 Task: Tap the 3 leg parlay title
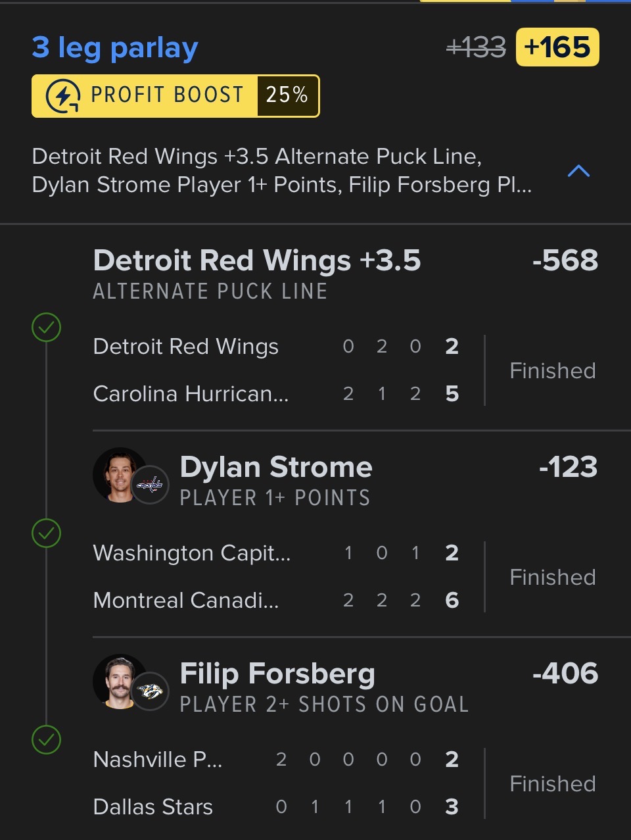point(115,47)
